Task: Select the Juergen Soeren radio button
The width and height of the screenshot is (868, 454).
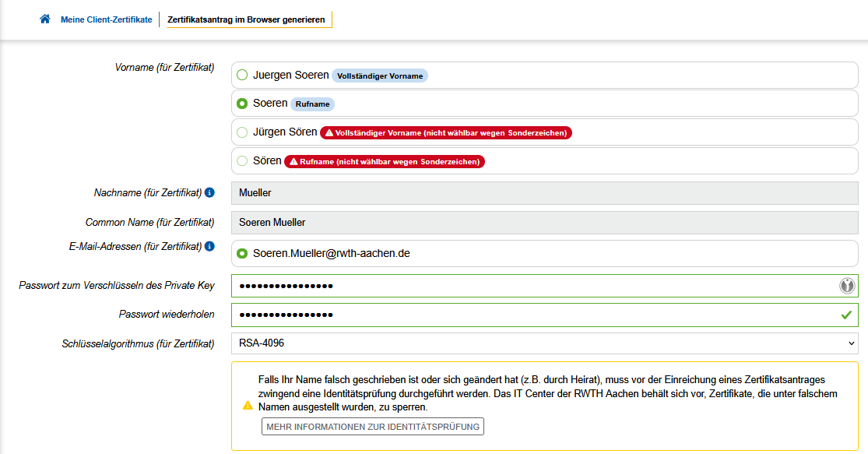Action: click(x=242, y=76)
